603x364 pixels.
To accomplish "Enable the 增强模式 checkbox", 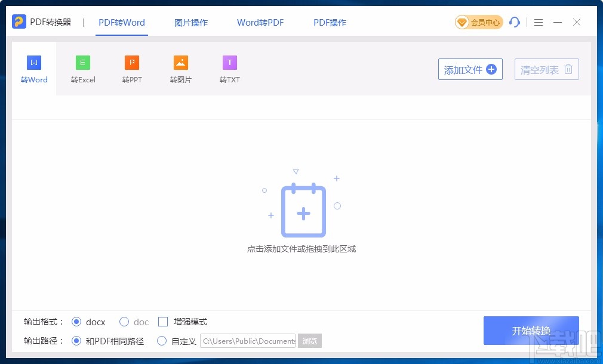I will (163, 322).
